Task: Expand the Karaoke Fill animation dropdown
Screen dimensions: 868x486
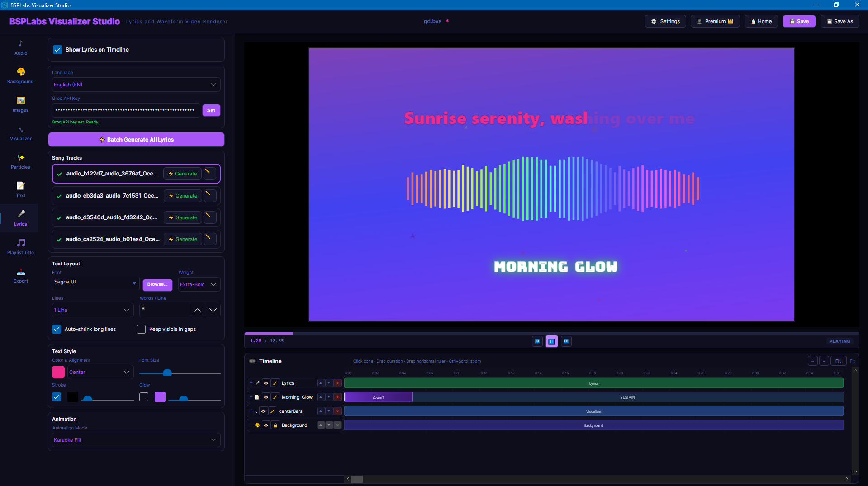Action: pyautogui.click(x=136, y=440)
